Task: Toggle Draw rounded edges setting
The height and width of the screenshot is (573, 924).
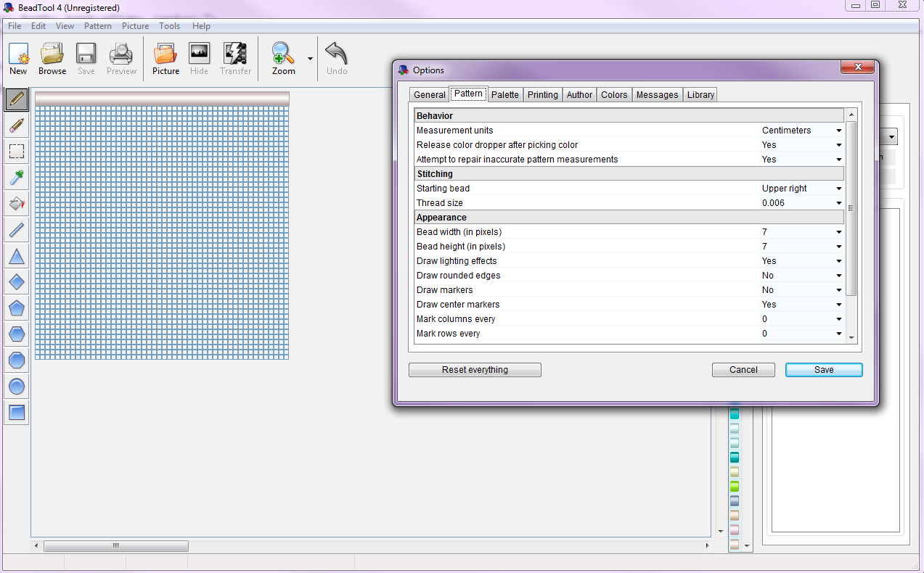Action: coord(838,276)
